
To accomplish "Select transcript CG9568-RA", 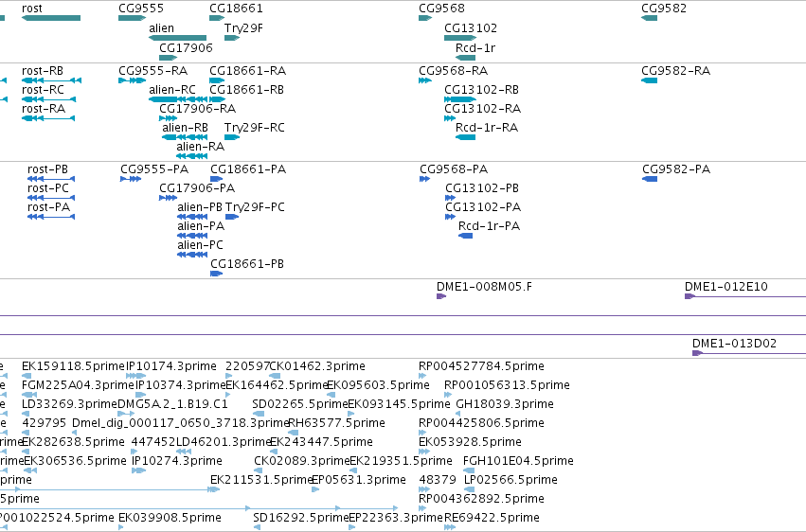I will (x=454, y=71).
